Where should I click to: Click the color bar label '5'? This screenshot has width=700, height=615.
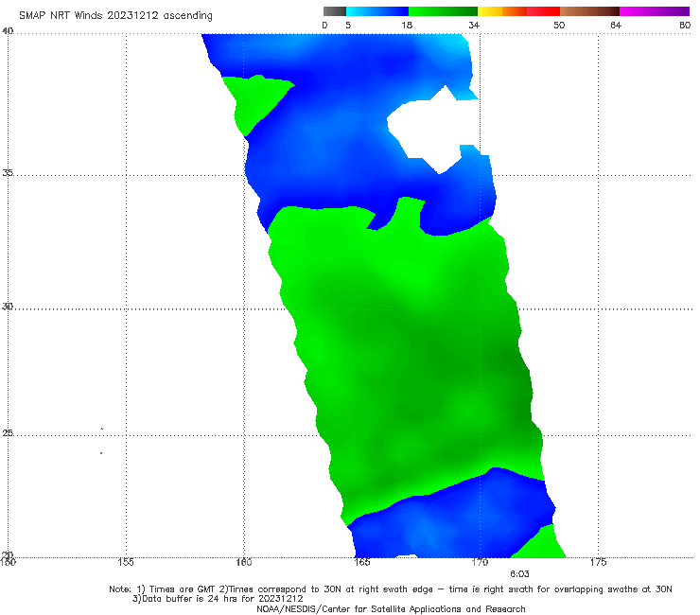click(348, 25)
